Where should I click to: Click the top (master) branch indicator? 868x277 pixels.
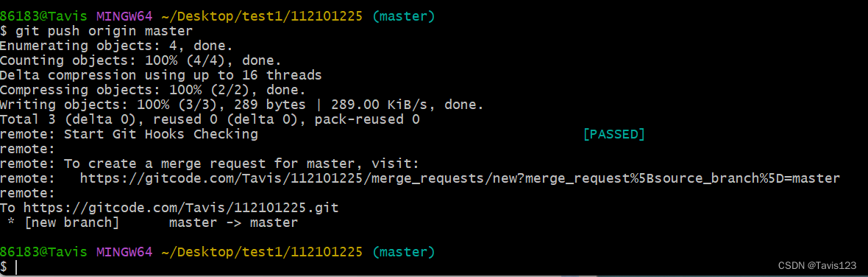(404, 17)
